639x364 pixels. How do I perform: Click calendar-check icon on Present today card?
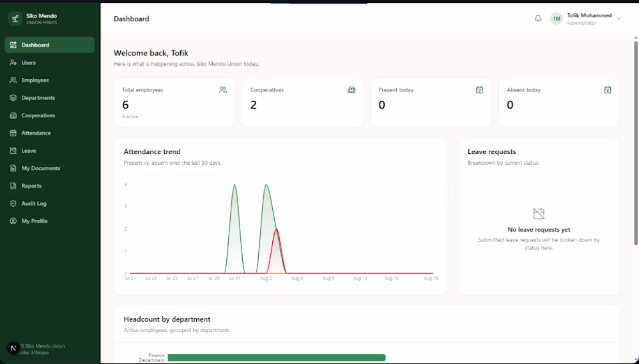tap(480, 90)
